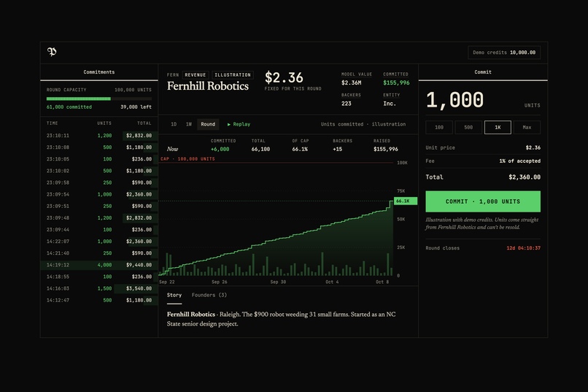
Task: Select the 14:22:07 commitment row
Action: 99,241
